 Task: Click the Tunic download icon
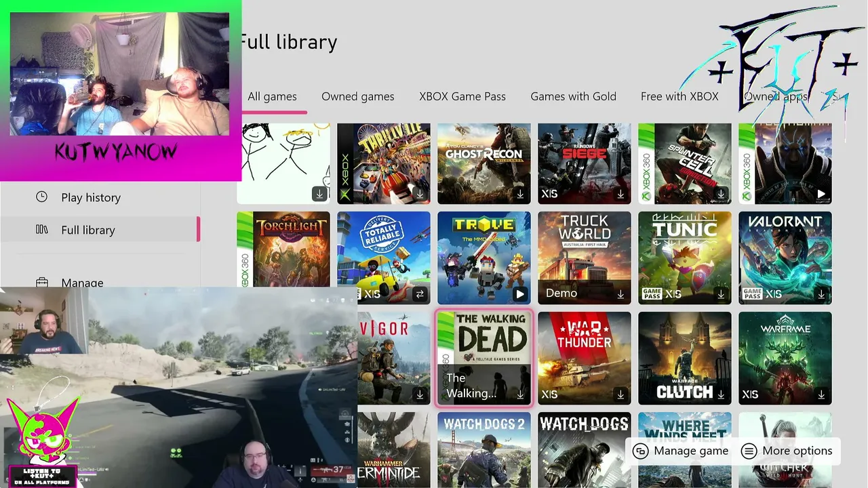(x=721, y=294)
